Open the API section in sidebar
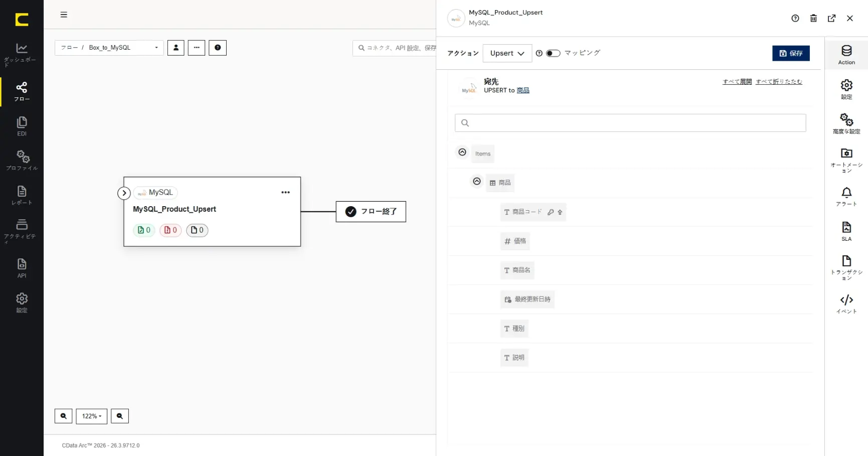This screenshot has width=868, height=456. [x=22, y=268]
